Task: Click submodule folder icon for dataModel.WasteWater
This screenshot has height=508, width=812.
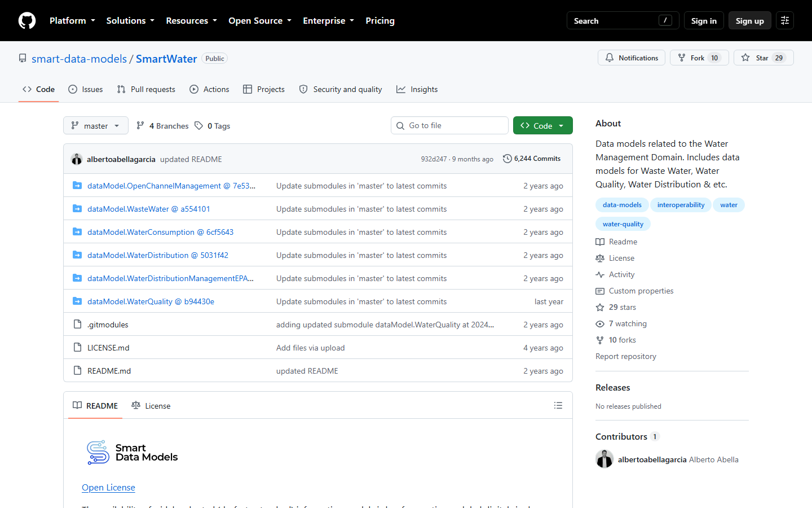Action: 77,209
